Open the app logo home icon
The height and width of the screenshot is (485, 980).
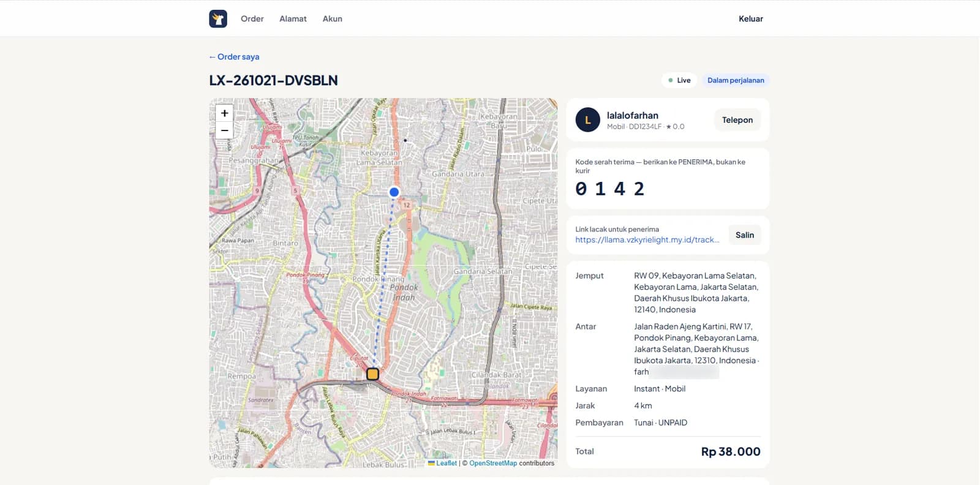pyautogui.click(x=218, y=18)
